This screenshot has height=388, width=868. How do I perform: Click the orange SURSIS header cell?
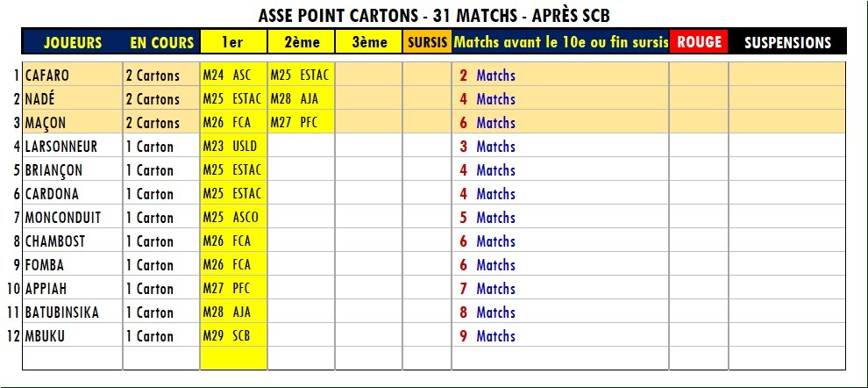pyautogui.click(x=427, y=42)
